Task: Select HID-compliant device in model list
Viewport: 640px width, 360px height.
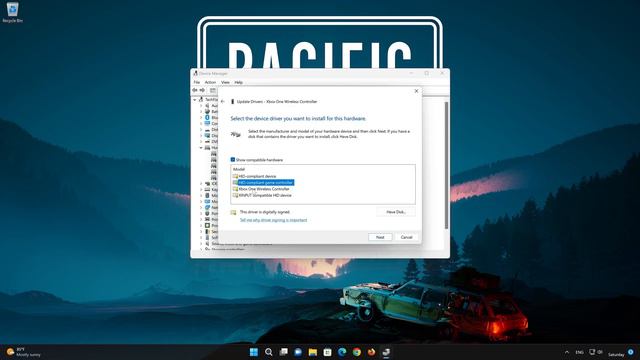Action: pyautogui.click(x=257, y=176)
